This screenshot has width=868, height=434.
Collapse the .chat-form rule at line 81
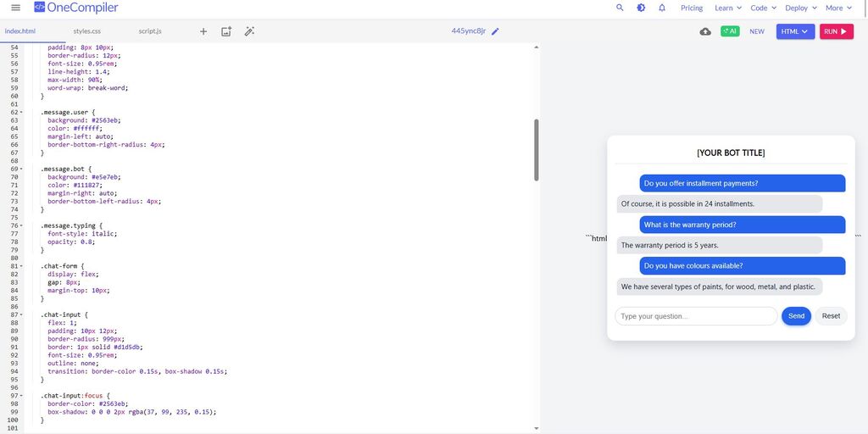pyautogui.click(x=21, y=266)
